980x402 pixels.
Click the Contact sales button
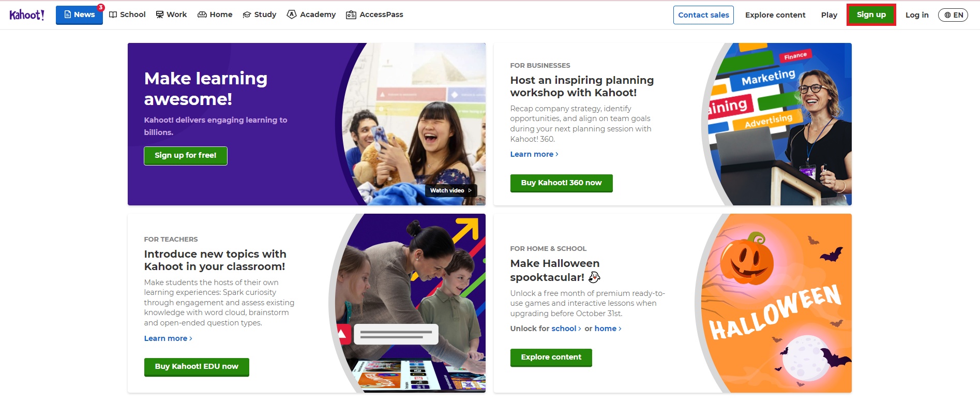[x=703, y=15]
